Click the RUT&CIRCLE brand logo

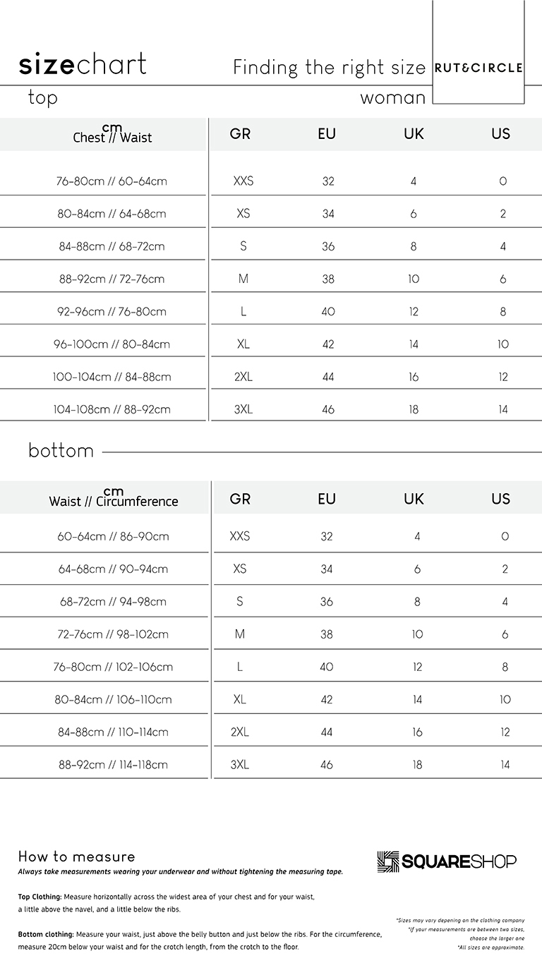tap(478, 68)
